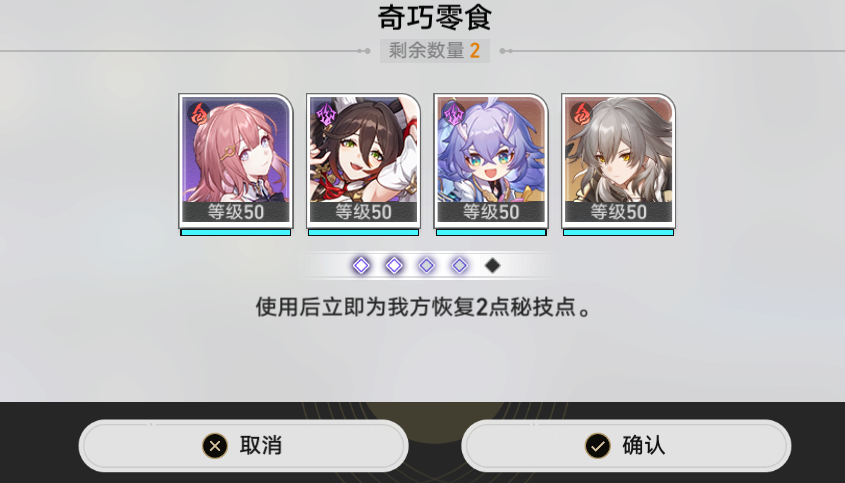Image resolution: width=845 pixels, height=483 pixels.
Task: Click lightning element icon on purple-haired card
Action: (x=454, y=114)
